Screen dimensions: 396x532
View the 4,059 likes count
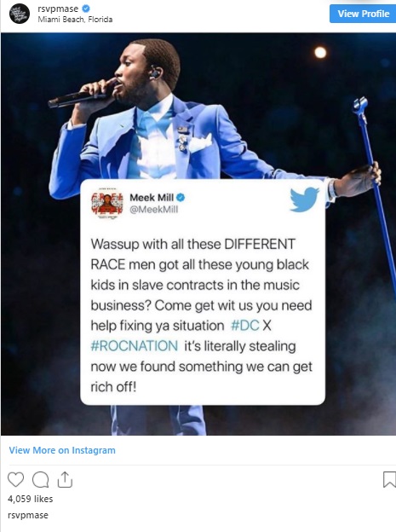coord(30,499)
